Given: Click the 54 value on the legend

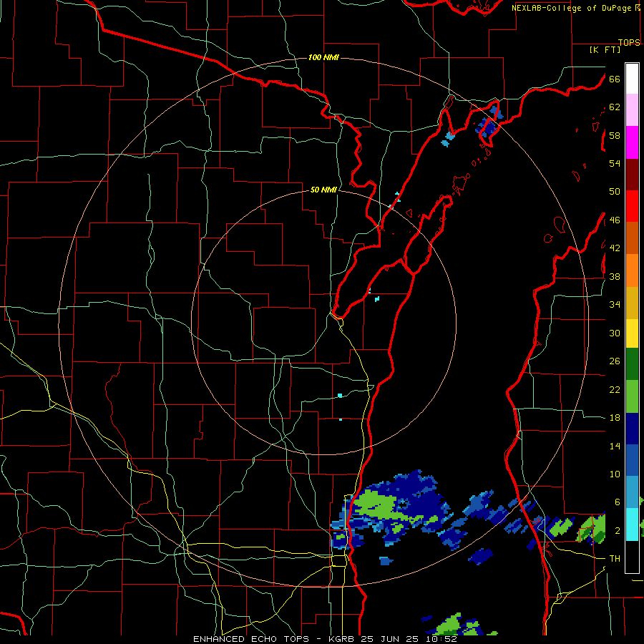Looking at the screenshot, I should (x=615, y=163).
